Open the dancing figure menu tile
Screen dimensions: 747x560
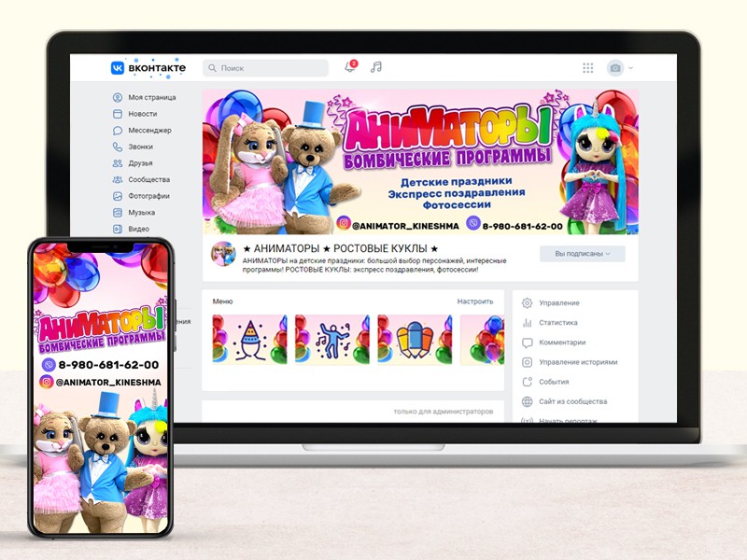pyautogui.click(x=332, y=340)
